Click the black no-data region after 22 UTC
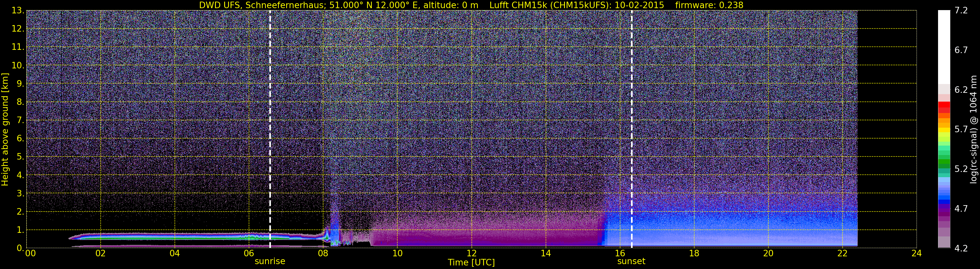Screen dimensions: 980x269 [887, 129]
